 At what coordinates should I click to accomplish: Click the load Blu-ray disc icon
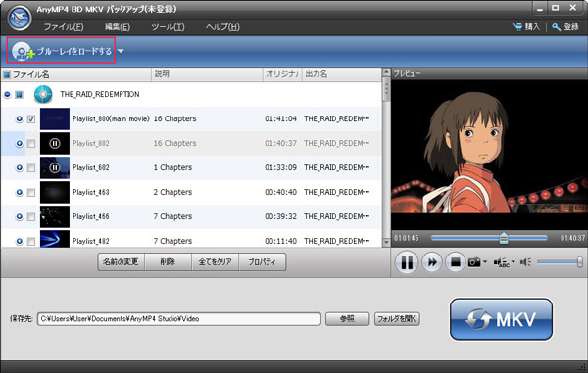[23, 51]
